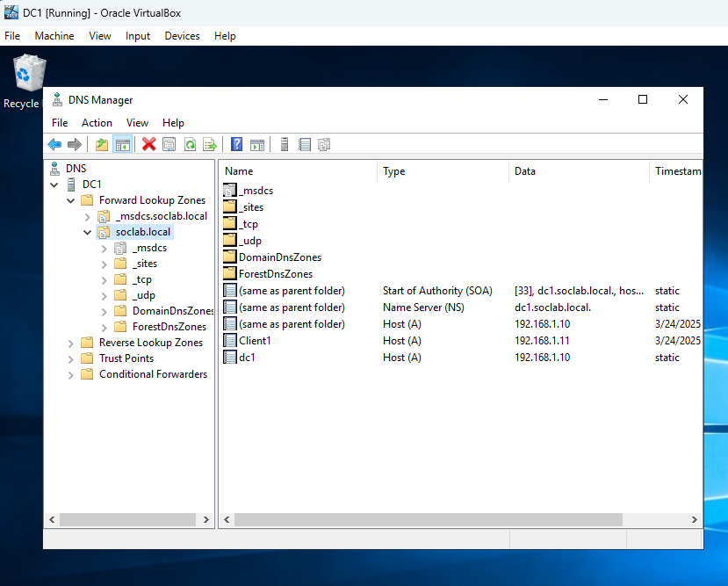Sort by Timestamp column header

coord(675,171)
